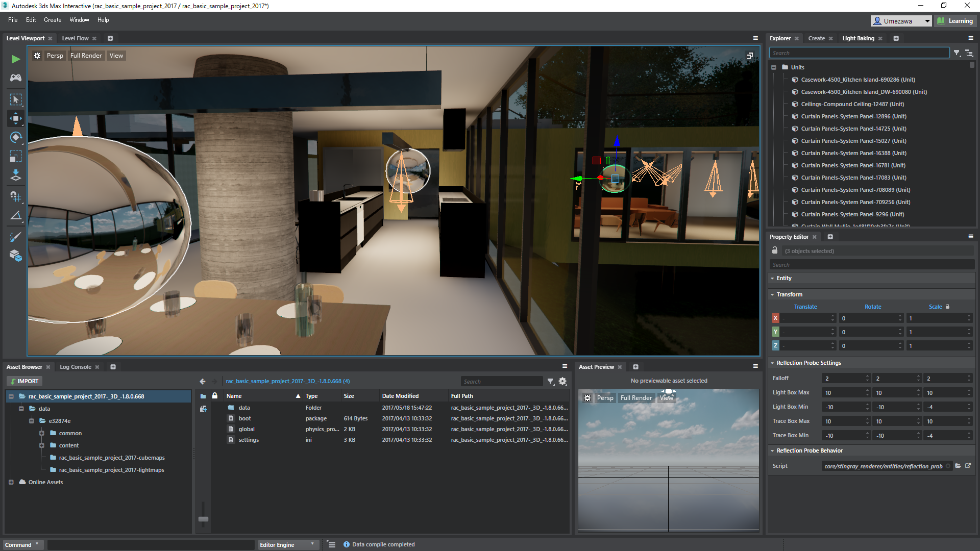Collapse Reflection Probe Behavior section
This screenshot has width=980, height=551.
[x=772, y=451]
